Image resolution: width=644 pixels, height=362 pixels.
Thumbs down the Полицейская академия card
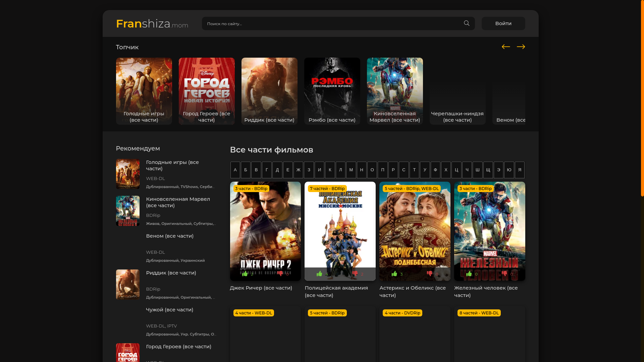click(355, 274)
